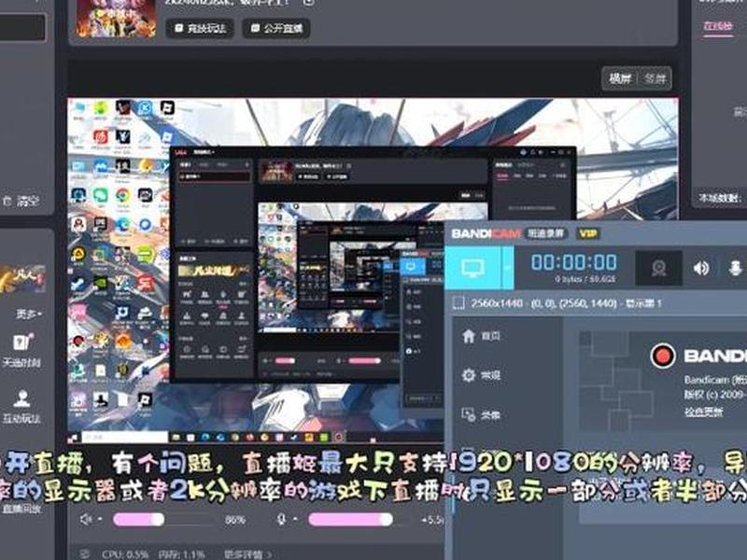Click the 2560x1440 capture area text
Screen dimensions: 747x560
pos(566,303)
